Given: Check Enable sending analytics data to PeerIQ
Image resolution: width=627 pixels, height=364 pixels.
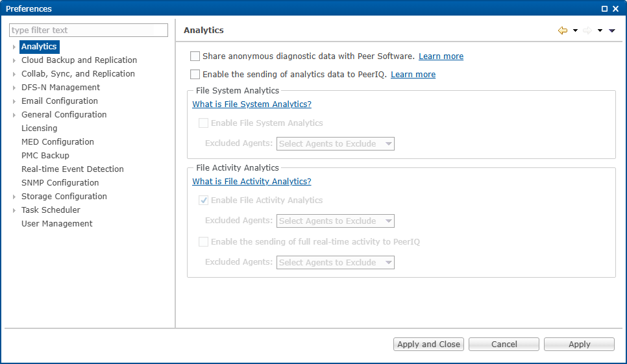Looking at the screenshot, I should click(195, 75).
